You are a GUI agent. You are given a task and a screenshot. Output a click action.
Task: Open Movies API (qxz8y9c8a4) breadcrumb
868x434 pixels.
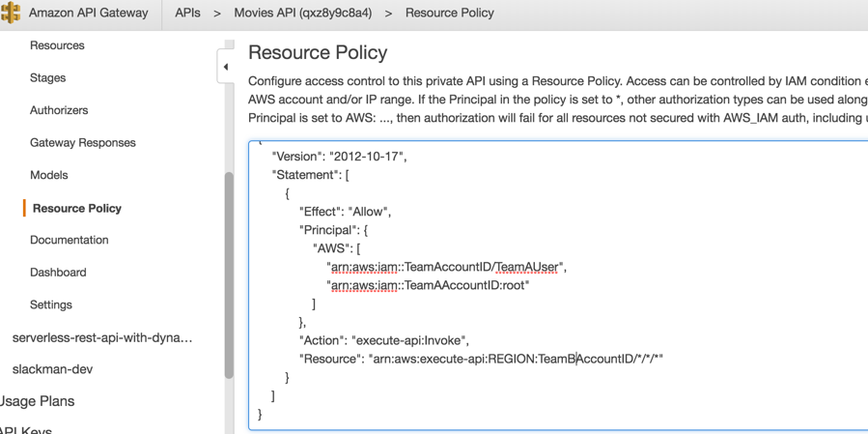(303, 13)
